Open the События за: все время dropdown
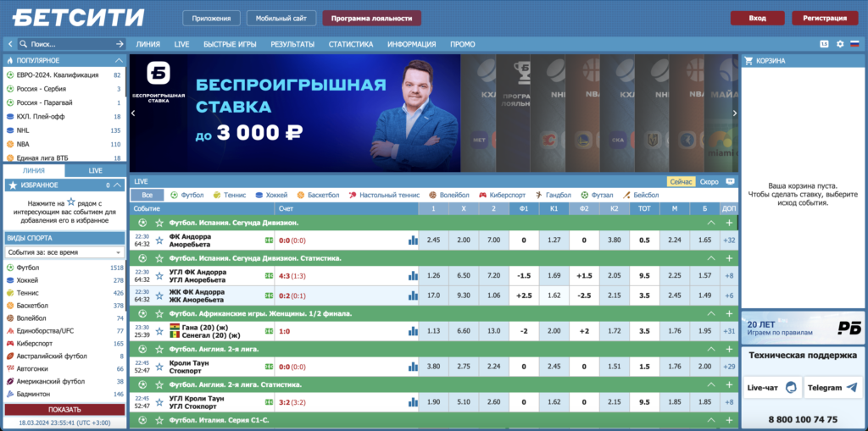The height and width of the screenshot is (431, 868). pyautogui.click(x=64, y=252)
